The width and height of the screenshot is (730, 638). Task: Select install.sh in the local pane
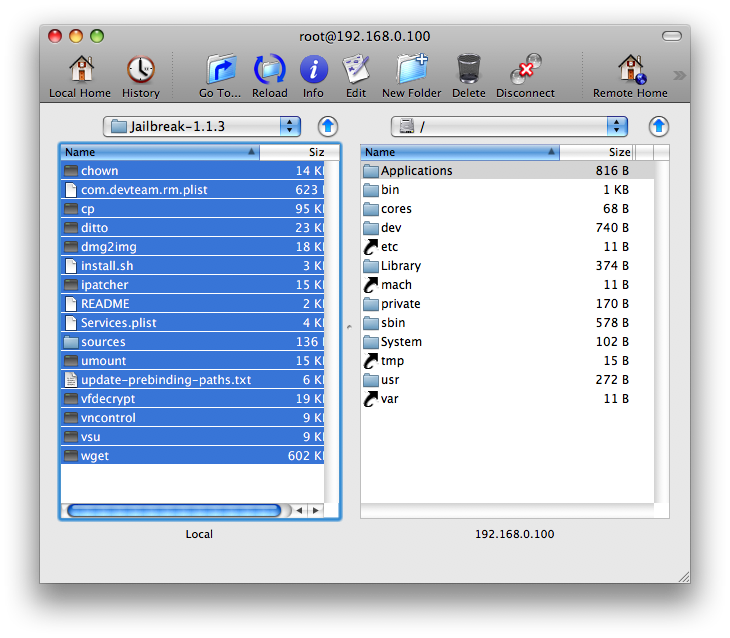(106, 266)
